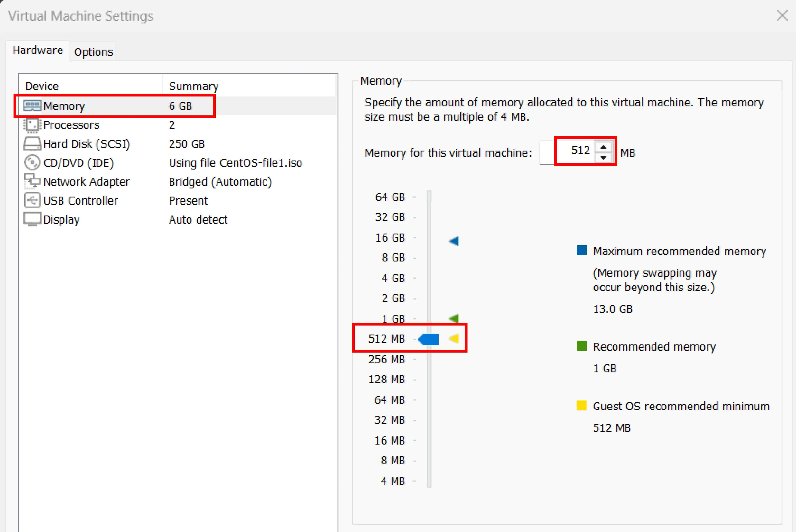Select the Display monitor icon
The width and height of the screenshot is (796, 532).
(32, 219)
